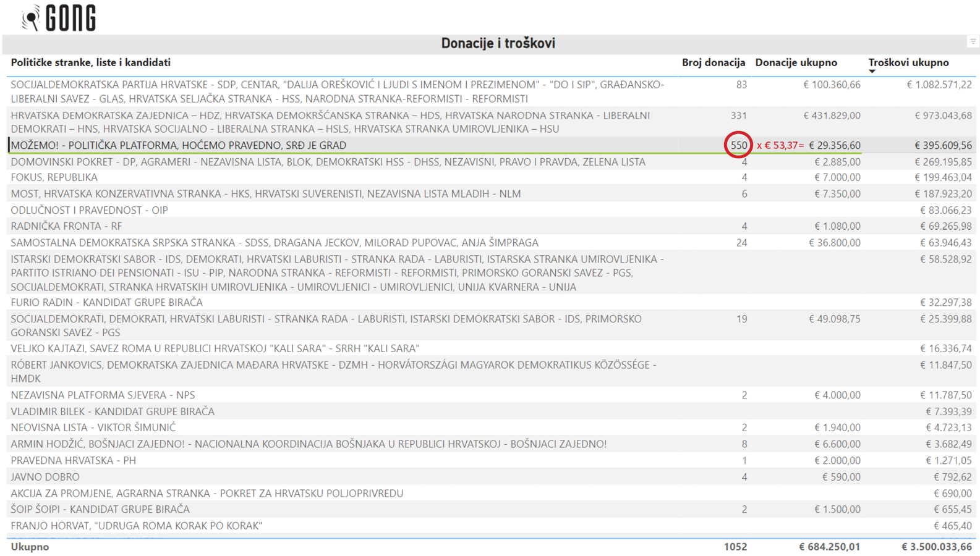
Task: Click the JAVNO DOBRO row
Action: 45,477
